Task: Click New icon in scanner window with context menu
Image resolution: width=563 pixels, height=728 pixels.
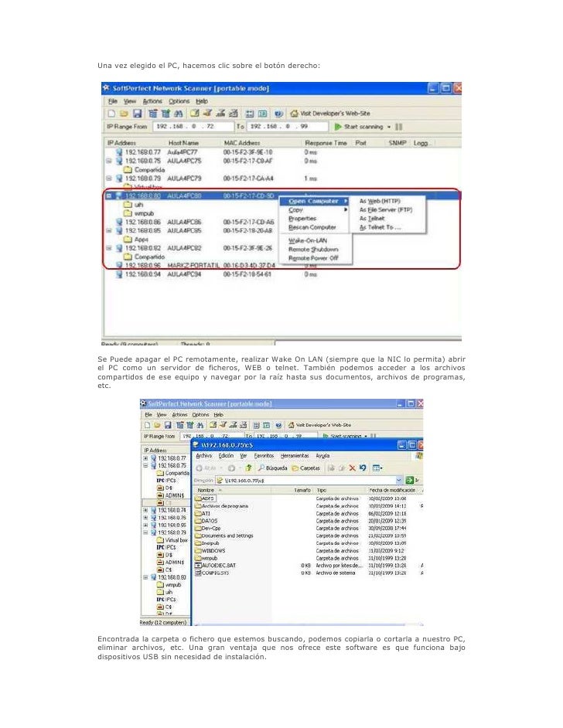Action: coord(111,114)
